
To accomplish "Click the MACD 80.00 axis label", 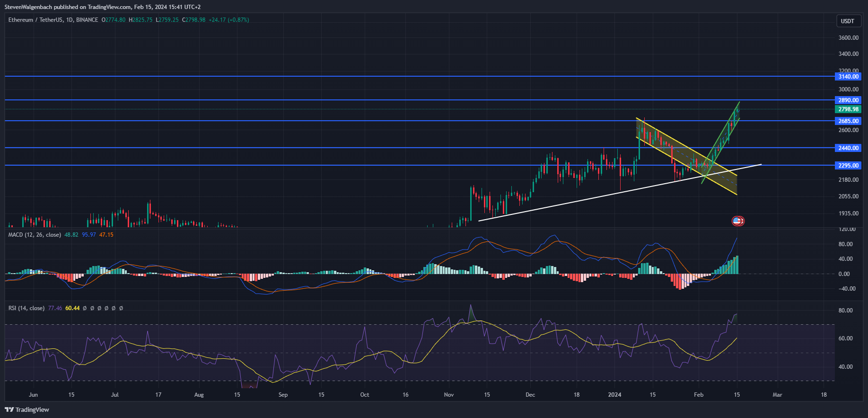I will (846, 244).
